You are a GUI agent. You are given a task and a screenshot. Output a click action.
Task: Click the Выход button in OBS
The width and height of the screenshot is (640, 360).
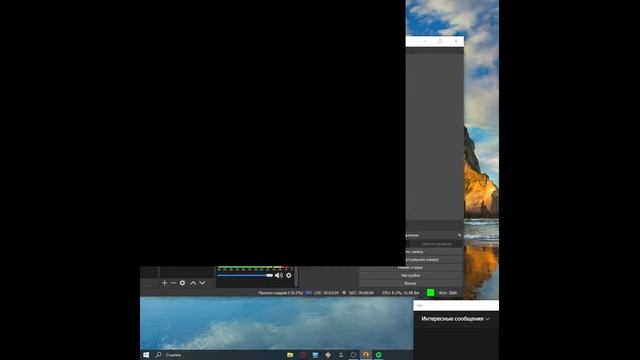pos(411,283)
